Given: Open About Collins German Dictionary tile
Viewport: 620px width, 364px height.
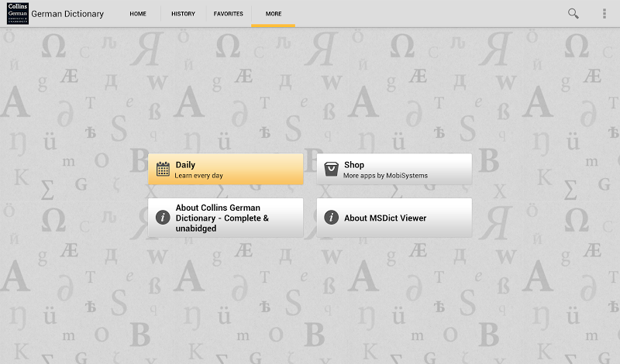Looking at the screenshot, I should (226, 218).
